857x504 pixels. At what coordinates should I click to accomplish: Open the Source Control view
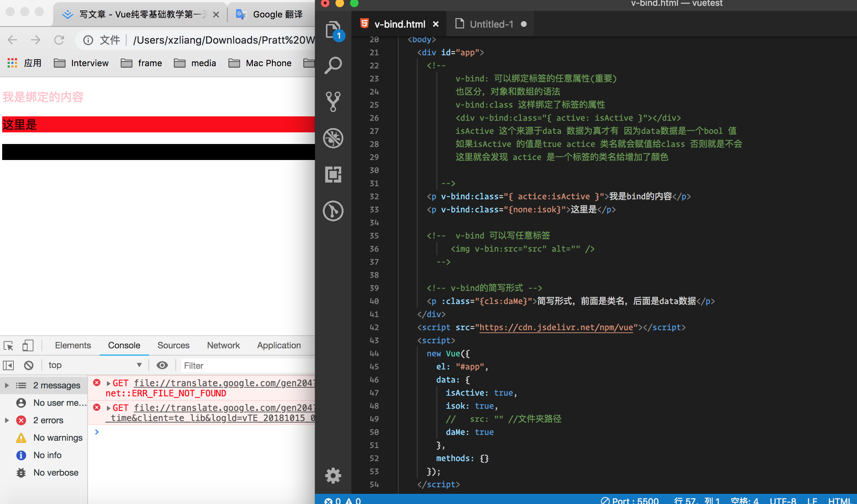point(332,101)
